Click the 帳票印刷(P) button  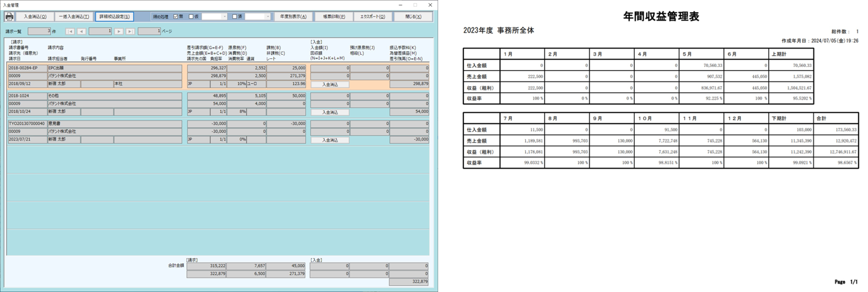tap(334, 17)
